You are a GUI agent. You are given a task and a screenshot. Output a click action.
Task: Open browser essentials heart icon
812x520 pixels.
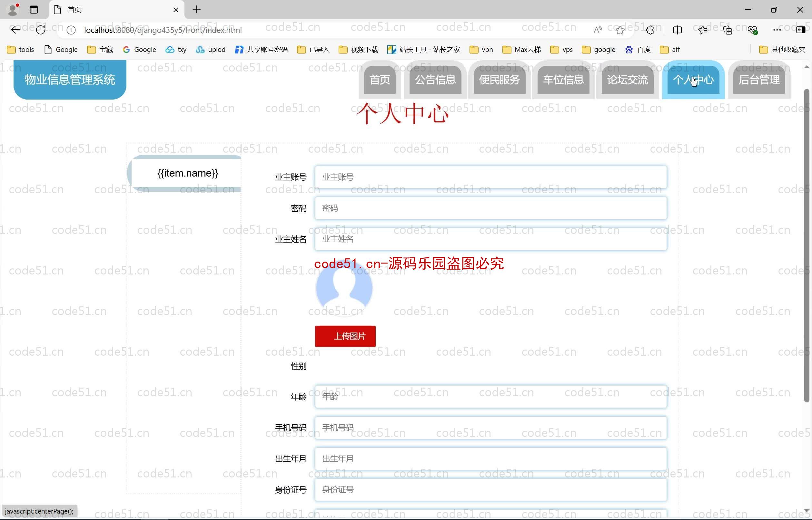[x=753, y=30]
